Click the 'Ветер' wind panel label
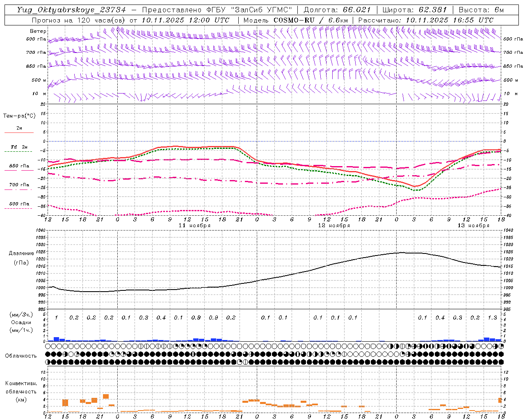The image size is (525, 420). tap(38, 31)
